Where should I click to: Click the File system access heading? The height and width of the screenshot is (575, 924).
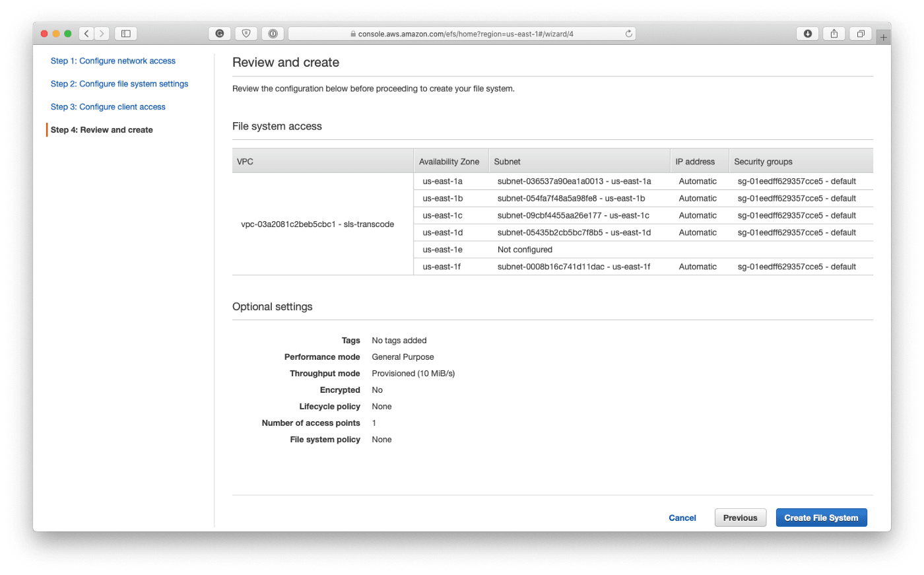pos(277,127)
